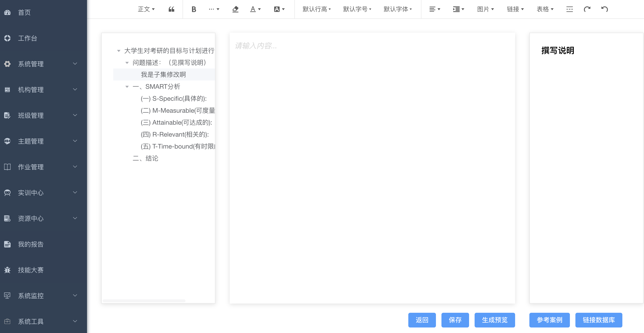Select (三) Attainable(可达成的) outline item
Screen dimensions: 644x333
(176, 122)
